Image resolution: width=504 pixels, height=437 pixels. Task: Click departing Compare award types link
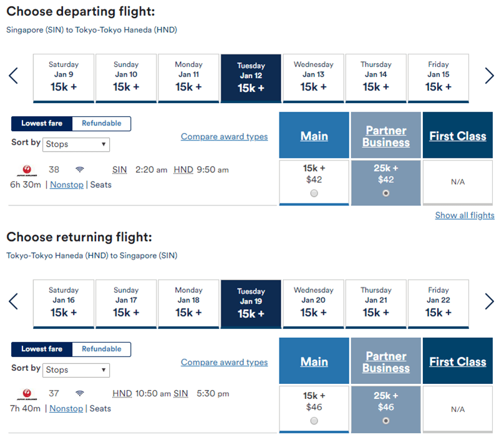pos(224,137)
